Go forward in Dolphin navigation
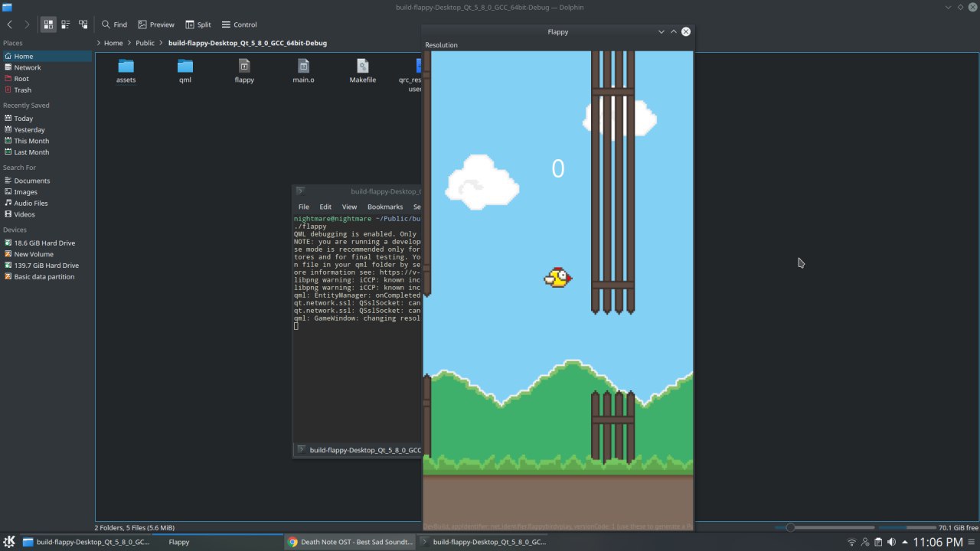Screen dimensions: 980x551 tap(27, 24)
